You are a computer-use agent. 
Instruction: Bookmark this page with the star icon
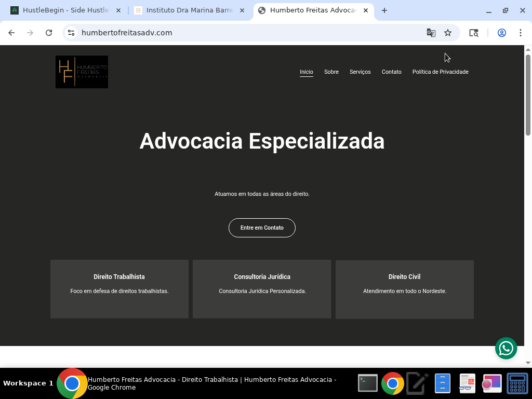pos(448,33)
